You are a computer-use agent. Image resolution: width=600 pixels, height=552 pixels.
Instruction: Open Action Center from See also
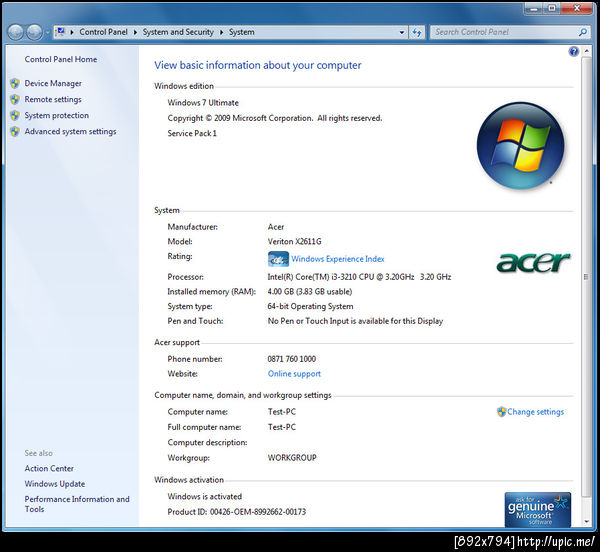[49, 469]
